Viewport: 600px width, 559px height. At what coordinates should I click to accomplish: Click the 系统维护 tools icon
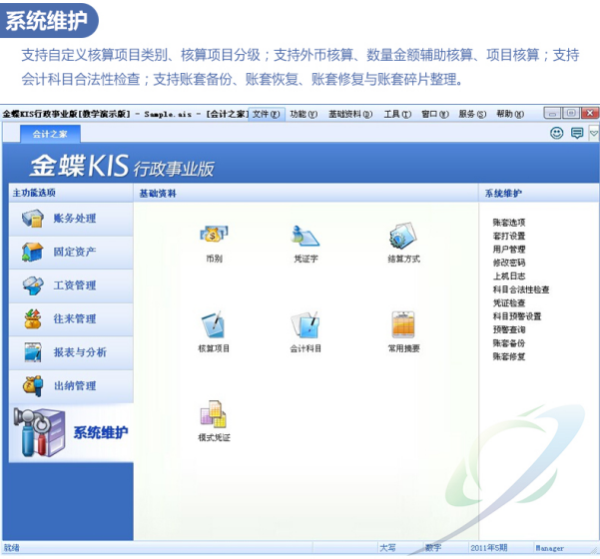click(x=39, y=433)
